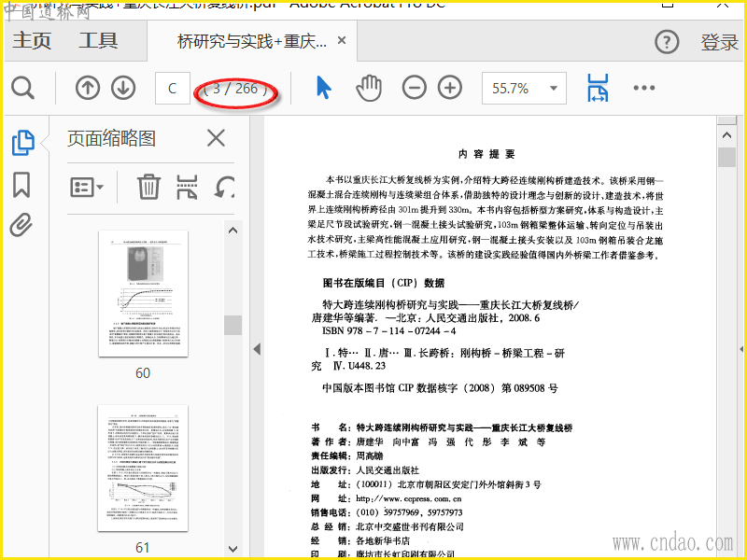
Task: Open the attachments paperclip panel
Action: click(x=21, y=225)
